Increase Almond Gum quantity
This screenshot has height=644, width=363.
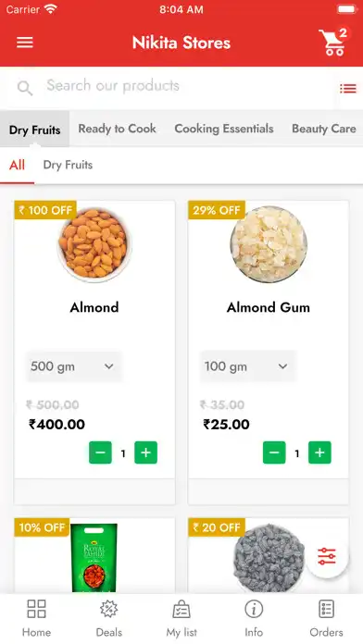[319, 452]
